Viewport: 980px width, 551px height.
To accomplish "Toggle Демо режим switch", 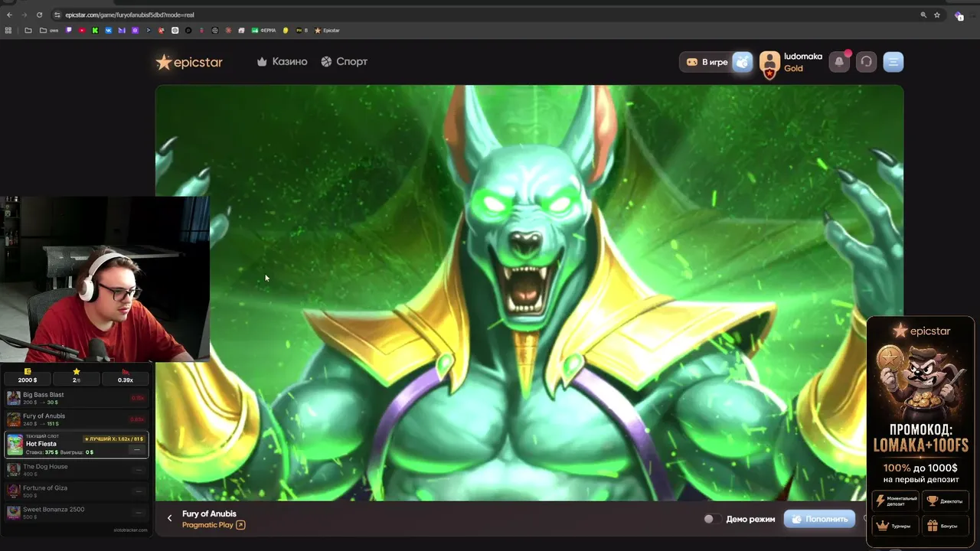I will tap(711, 519).
